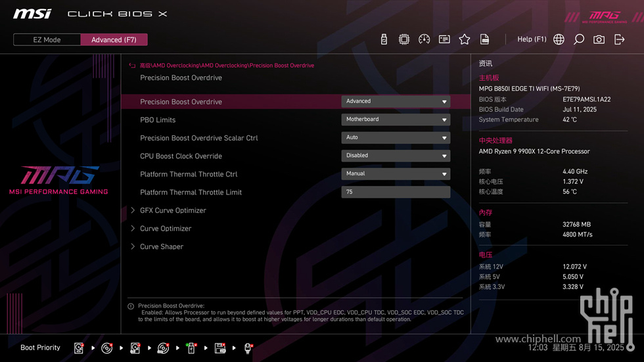Viewport: 644px width, 362px height.
Task: Click the breadcrumb path link
Action: coord(227,66)
